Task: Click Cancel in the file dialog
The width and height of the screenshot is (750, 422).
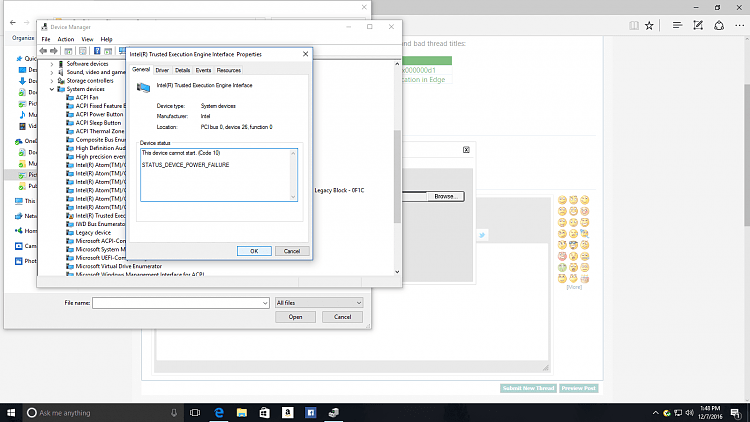Action: [x=342, y=317]
